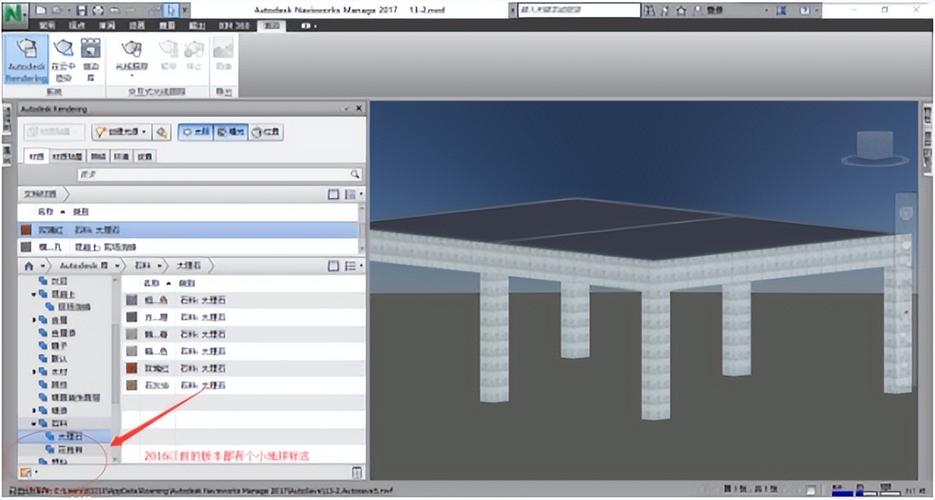Click the green Navisworks application logo
This screenshot has width=935, height=500.
(14, 14)
